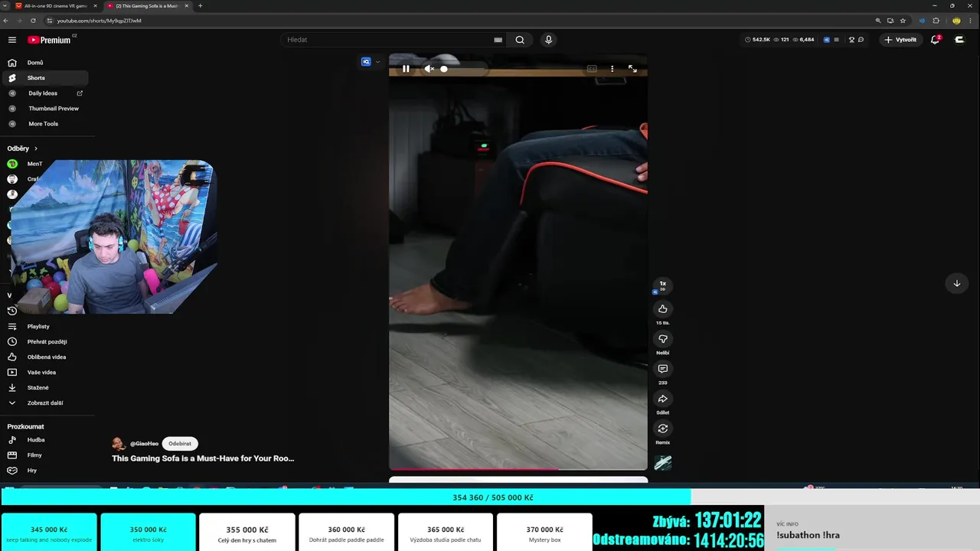Open Hry in Prozkoumat section

(46, 471)
